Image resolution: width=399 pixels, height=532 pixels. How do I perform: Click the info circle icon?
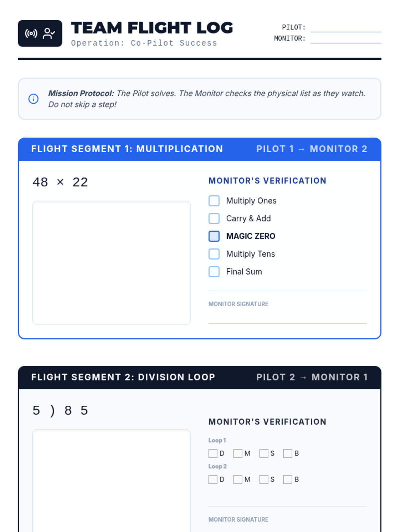coord(33,99)
